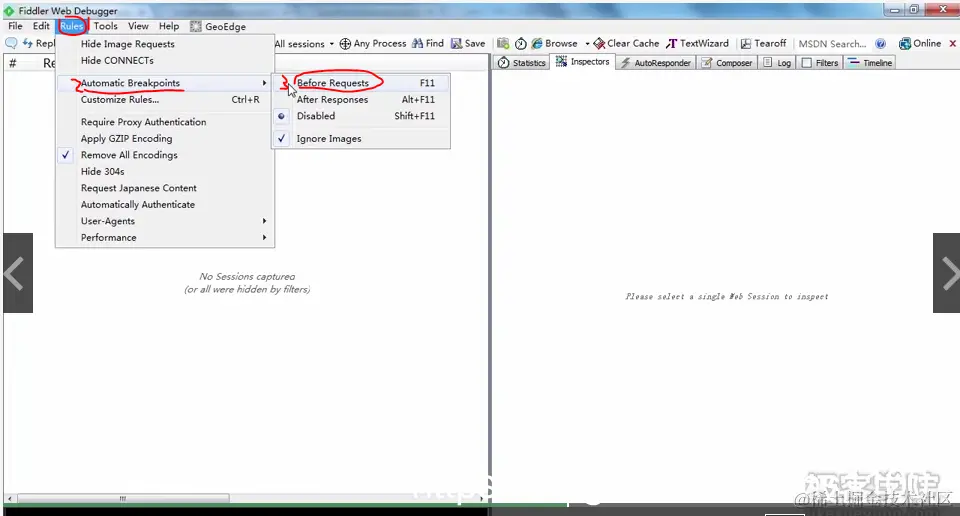Open the Edit menu
Screen dimensions: 960x516
(41, 26)
